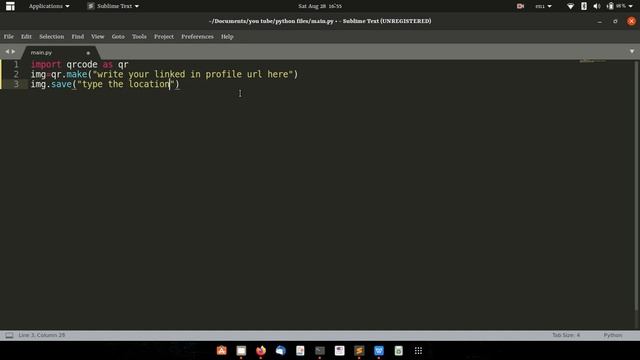The image size is (640, 360).
Task: Open the Tools menu
Action: click(139, 37)
